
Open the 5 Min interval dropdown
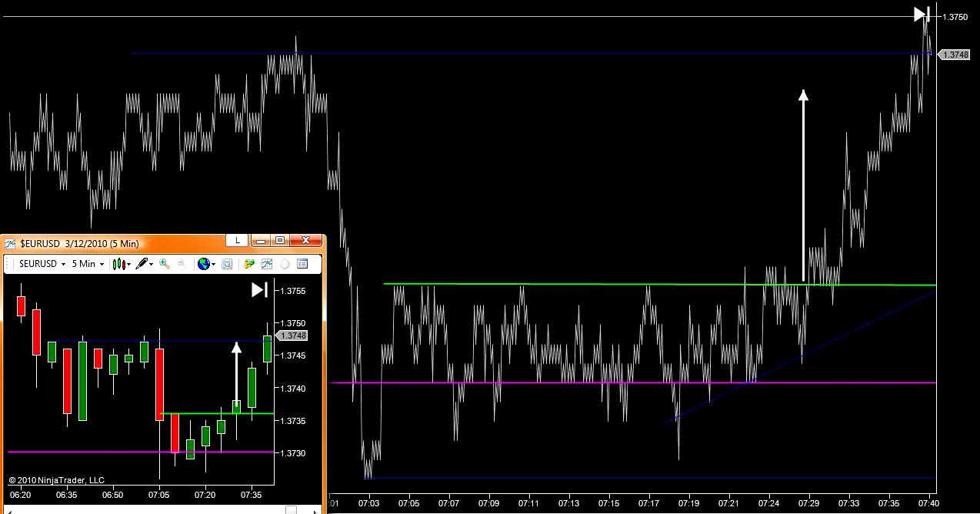[x=88, y=264]
